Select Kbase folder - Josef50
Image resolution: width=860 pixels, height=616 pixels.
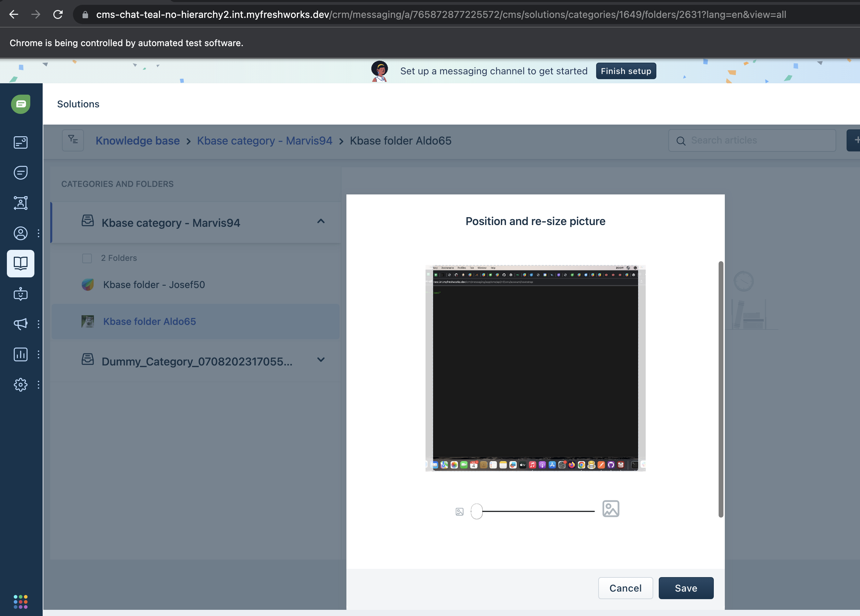(154, 285)
